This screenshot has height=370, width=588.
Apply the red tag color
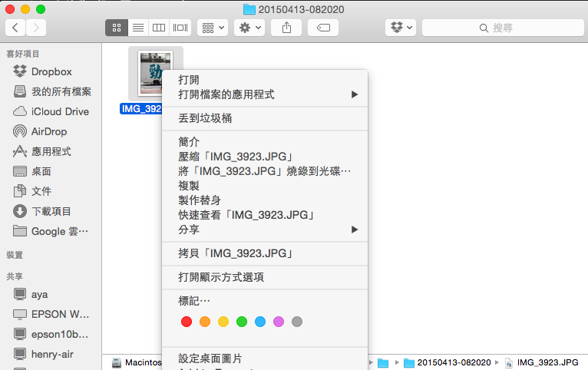click(187, 322)
